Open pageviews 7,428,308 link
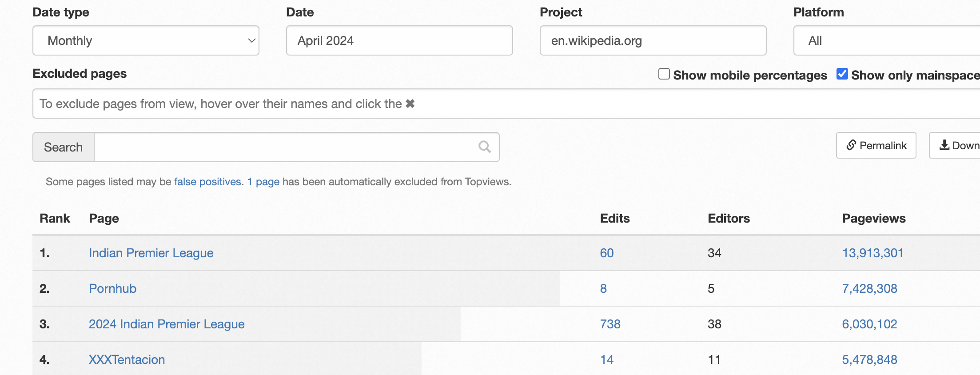The image size is (980, 375). [870, 288]
